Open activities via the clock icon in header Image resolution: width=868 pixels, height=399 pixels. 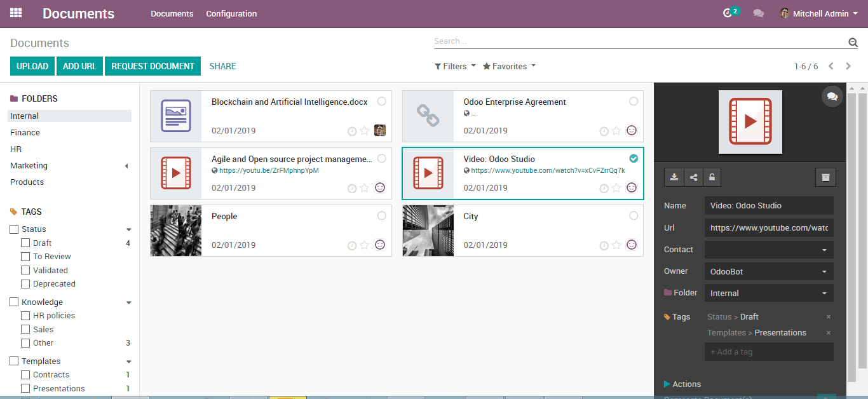point(728,13)
